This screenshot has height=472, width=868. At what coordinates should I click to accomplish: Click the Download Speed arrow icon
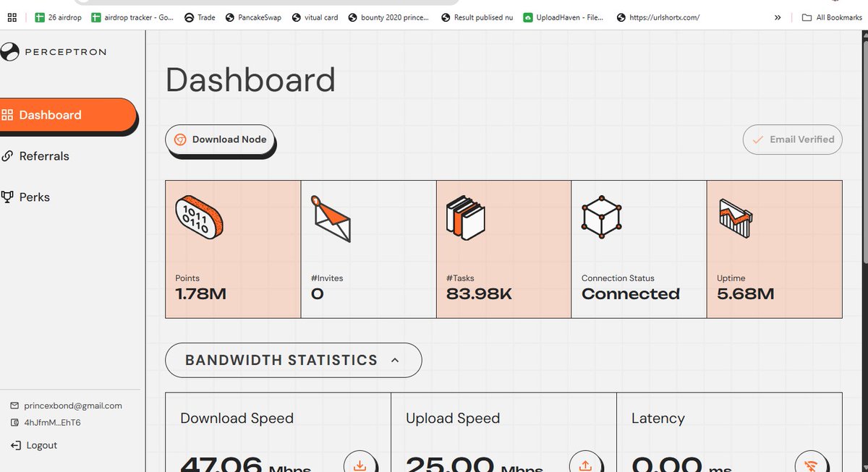pyautogui.click(x=359, y=466)
